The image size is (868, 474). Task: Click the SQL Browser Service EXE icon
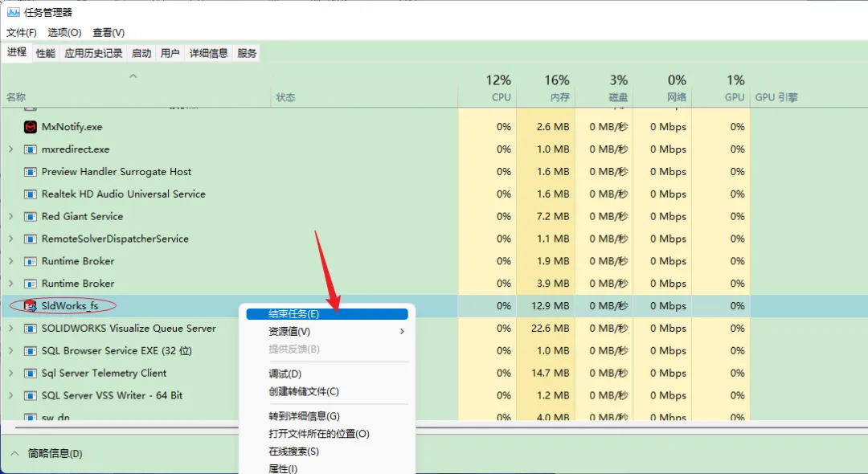click(x=30, y=350)
